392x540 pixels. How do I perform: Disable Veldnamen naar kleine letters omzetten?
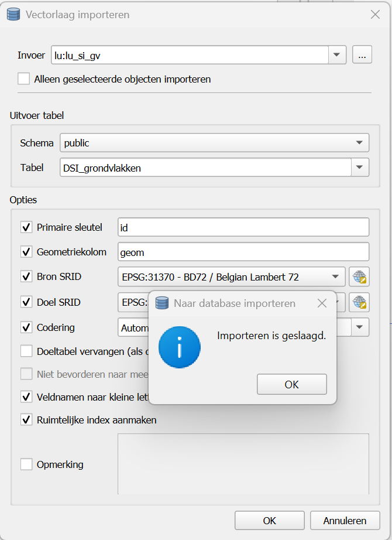click(26, 397)
